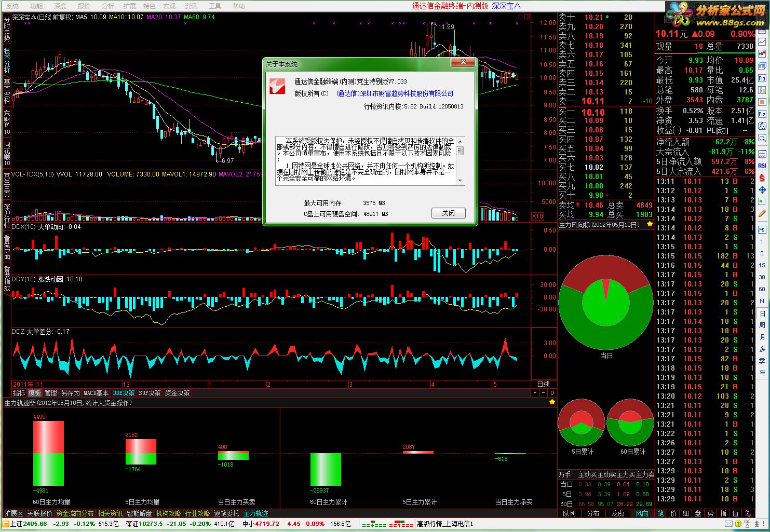Viewport: 770px width, 532px height.
Task: Click the red S sidebar icon
Action: [x=762, y=178]
